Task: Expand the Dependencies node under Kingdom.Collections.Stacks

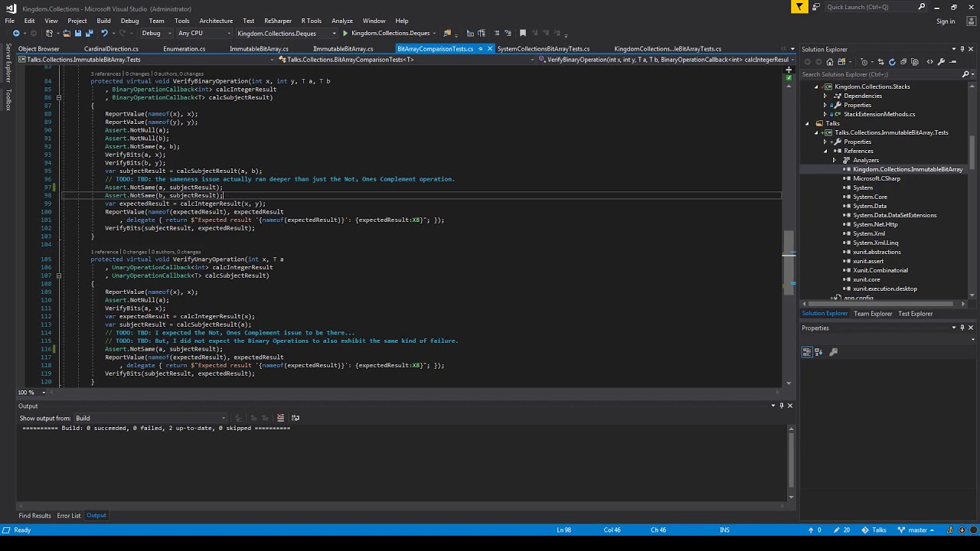Action: coord(825,96)
